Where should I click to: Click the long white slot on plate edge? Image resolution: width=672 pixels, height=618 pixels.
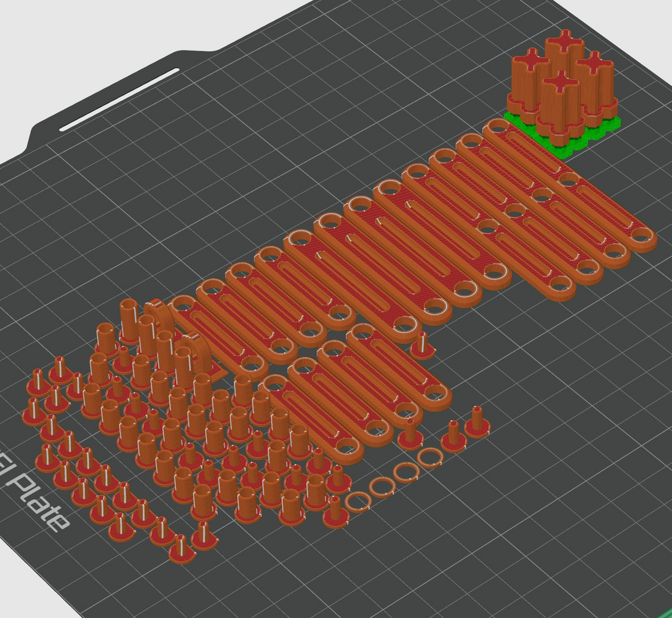click(119, 100)
